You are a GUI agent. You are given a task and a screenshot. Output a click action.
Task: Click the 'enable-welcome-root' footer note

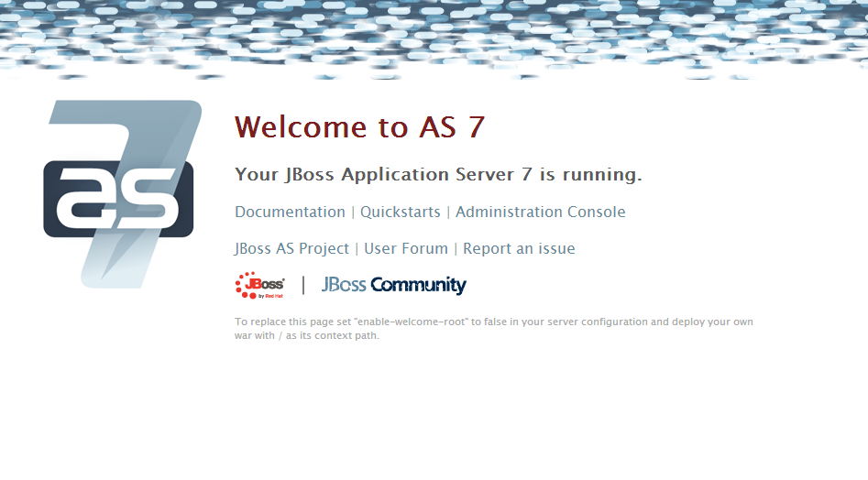(x=493, y=328)
